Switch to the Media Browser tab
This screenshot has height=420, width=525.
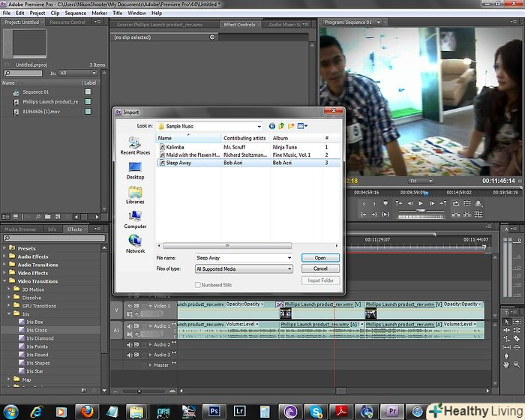click(21, 229)
